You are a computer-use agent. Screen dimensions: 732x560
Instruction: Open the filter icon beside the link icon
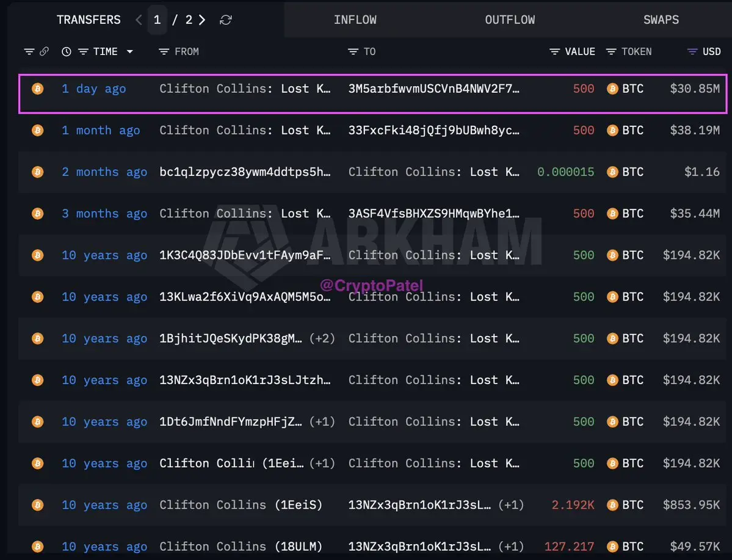tap(29, 51)
